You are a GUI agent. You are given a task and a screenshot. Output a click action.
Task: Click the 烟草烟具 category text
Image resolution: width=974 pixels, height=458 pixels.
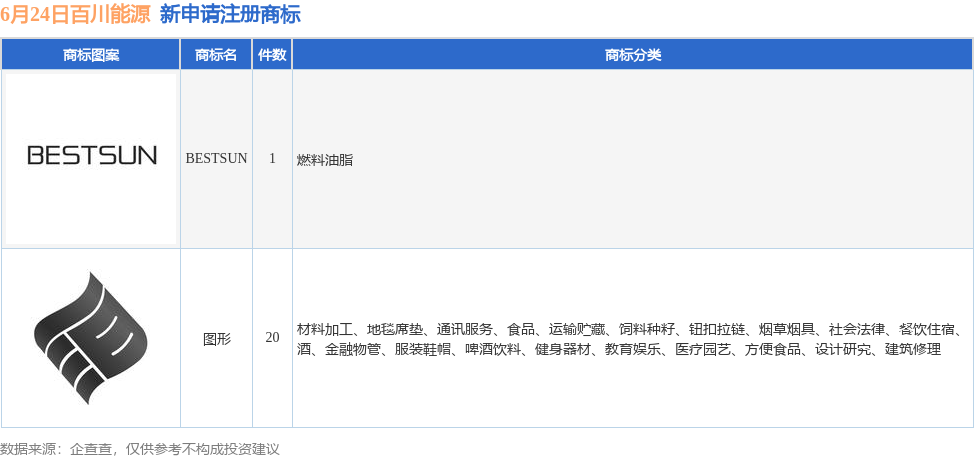tap(787, 329)
